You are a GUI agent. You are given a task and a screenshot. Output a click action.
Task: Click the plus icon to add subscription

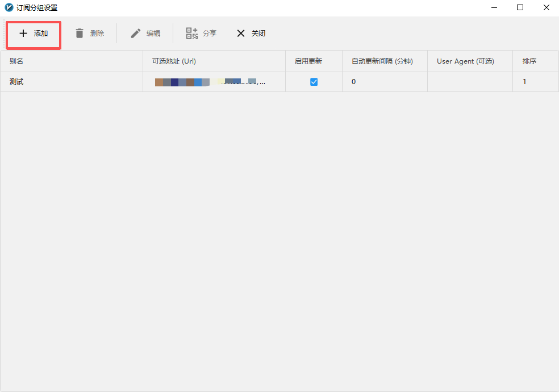click(x=23, y=34)
